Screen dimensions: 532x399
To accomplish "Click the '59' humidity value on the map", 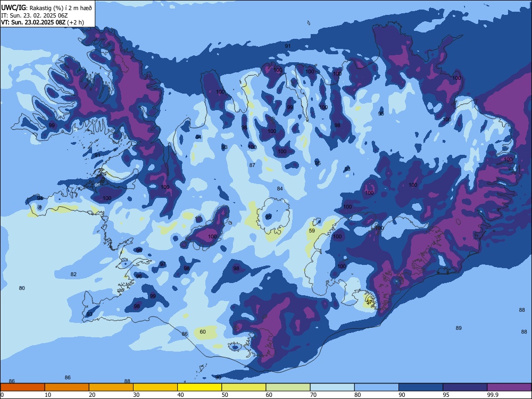I will click(312, 231).
